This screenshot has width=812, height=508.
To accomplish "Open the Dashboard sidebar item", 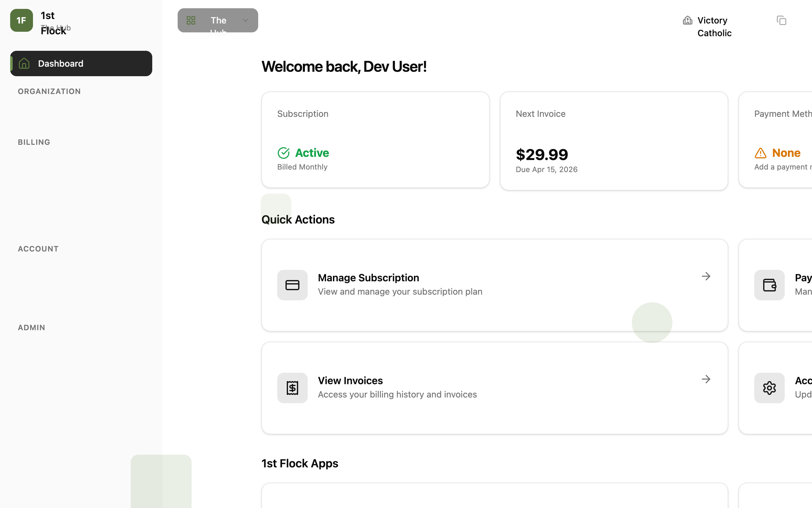I will click(81, 63).
